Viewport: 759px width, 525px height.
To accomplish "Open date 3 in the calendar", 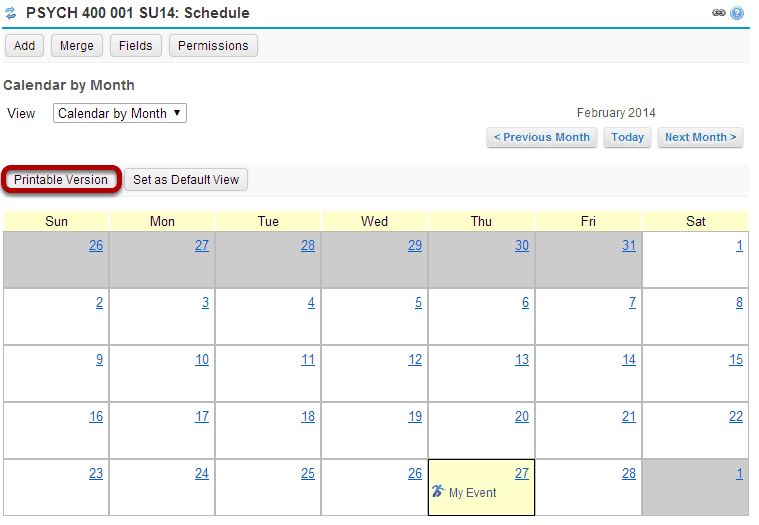I will click(205, 302).
